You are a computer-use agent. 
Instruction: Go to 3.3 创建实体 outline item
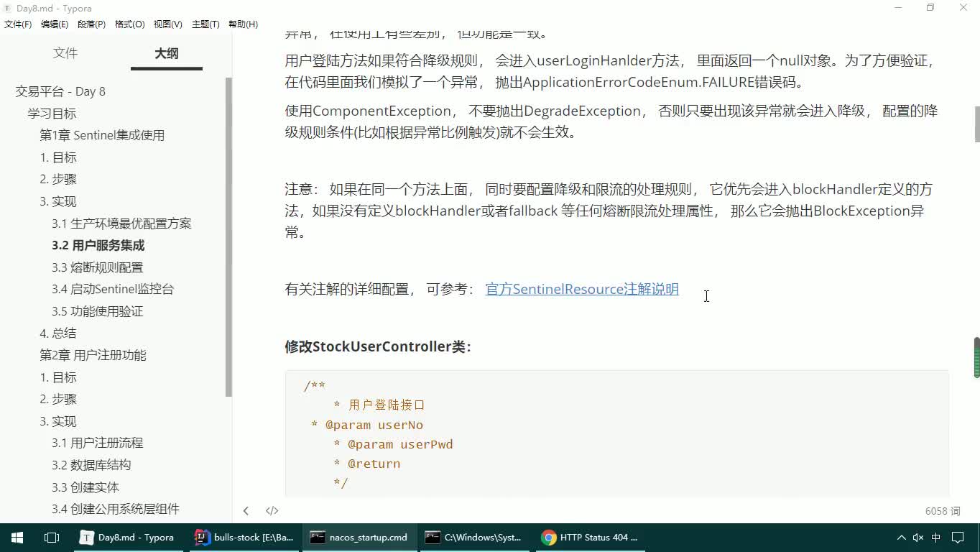point(85,487)
